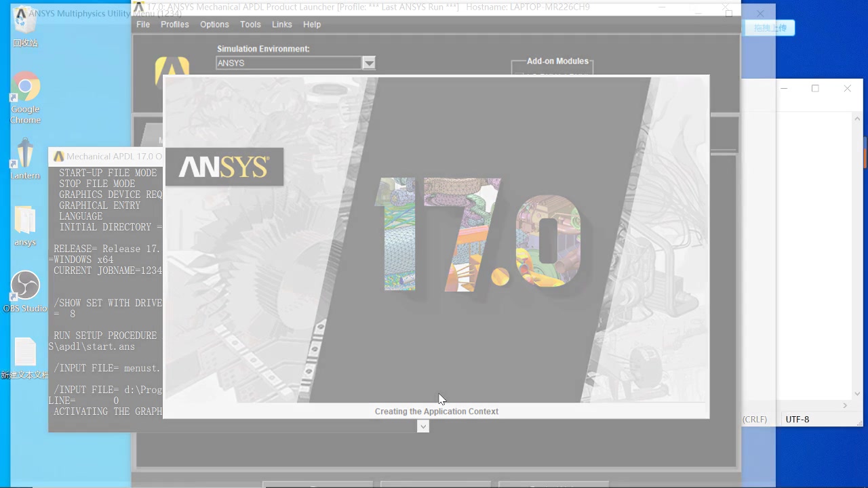This screenshot has width=868, height=488.
Task: Click Notepad vertical scrollbar down arrow
Action: point(858,393)
